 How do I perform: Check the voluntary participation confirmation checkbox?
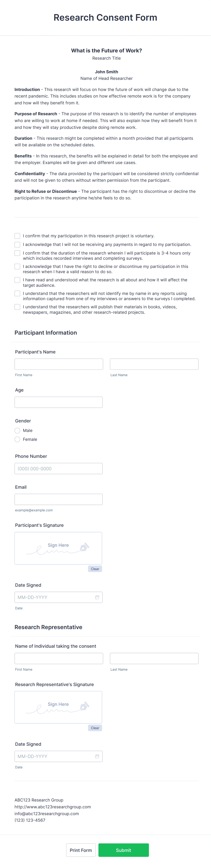click(17, 236)
